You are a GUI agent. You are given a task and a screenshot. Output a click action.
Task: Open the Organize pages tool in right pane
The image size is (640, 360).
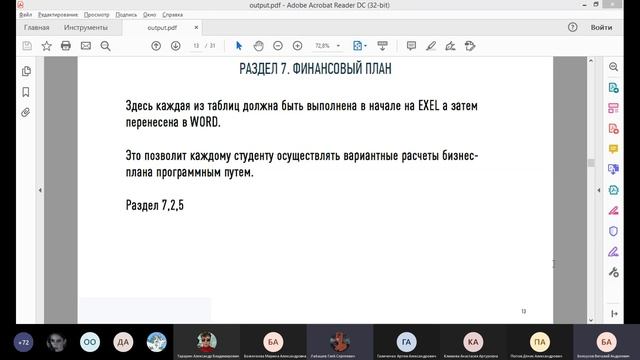(x=613, y=108)
